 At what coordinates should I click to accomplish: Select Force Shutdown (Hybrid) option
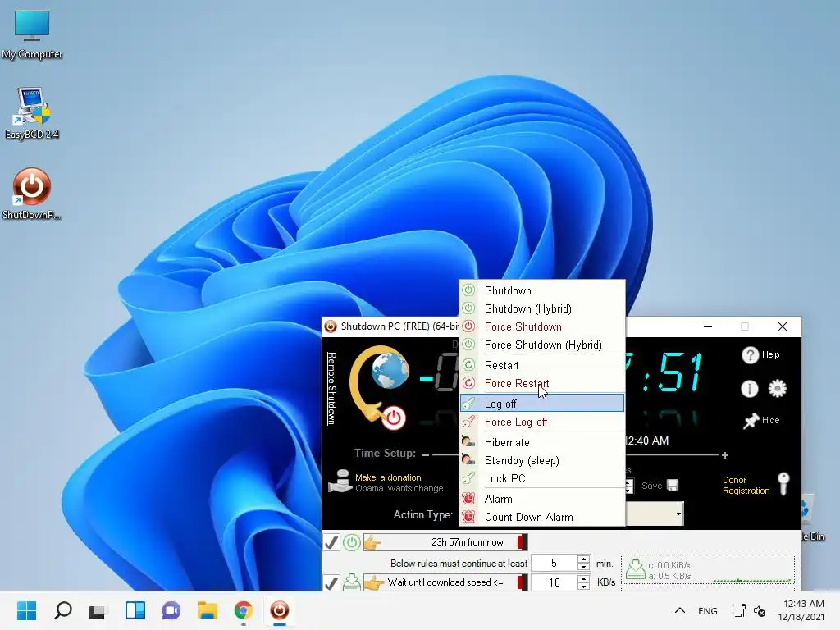coord(541,345)
